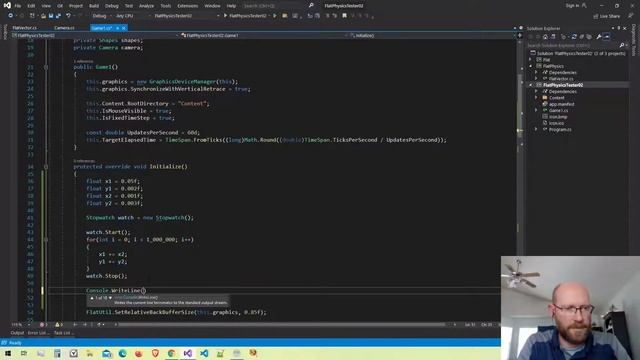
Task: Open the View menu
Action: [46, 6]
